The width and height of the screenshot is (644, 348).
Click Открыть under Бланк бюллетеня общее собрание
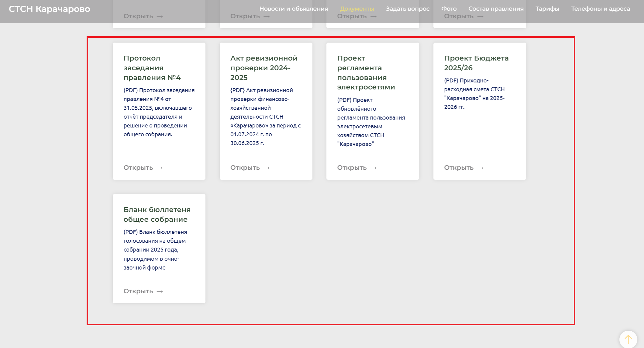pyautogui.click(x=143, y=291)
